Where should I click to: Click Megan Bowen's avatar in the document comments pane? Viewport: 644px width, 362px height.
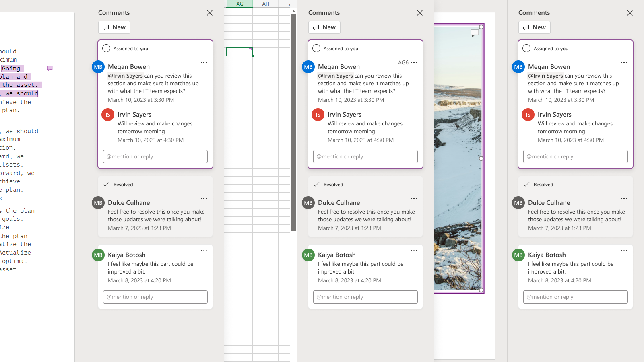coord(98,67)
